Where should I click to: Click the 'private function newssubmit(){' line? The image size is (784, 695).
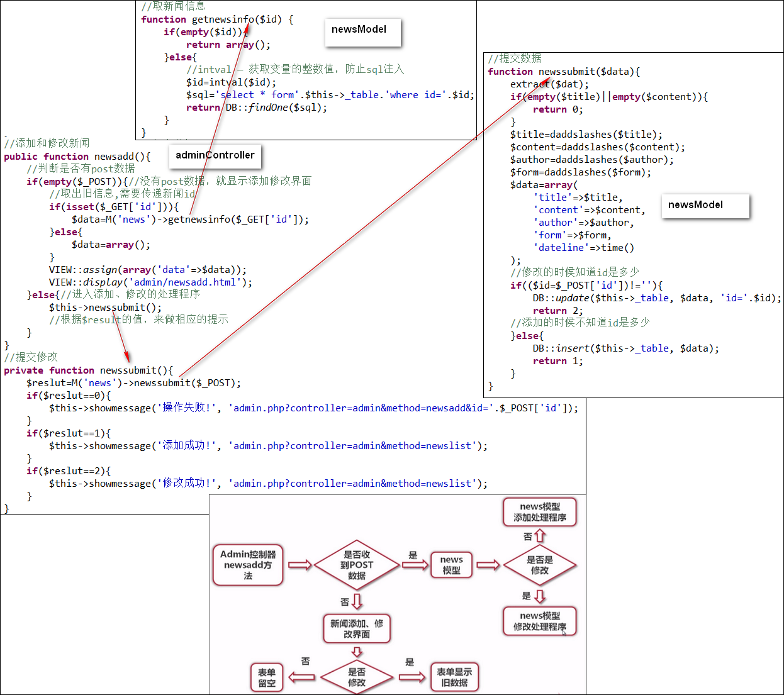(x=89, y=370)
